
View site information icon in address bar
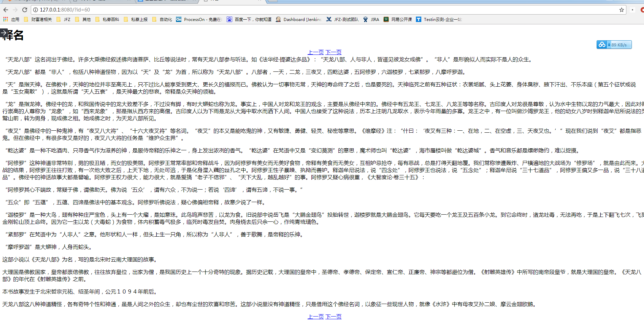[36, 10]
